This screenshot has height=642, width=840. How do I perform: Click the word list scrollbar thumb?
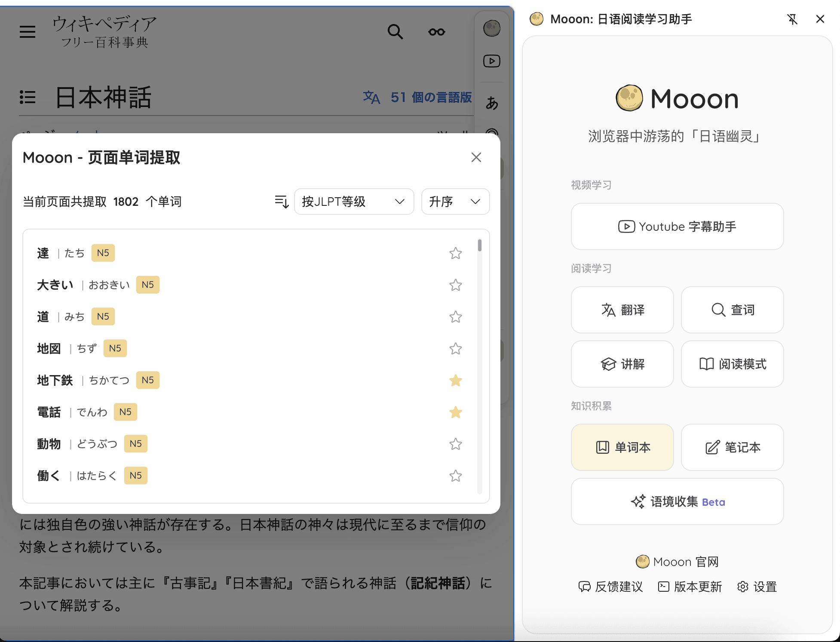click(480, 245)
